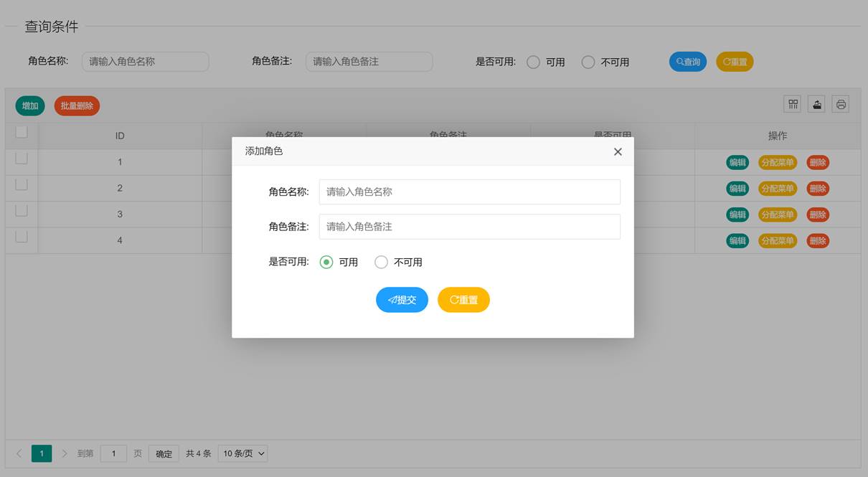Click the ID column header

pyautogui.click(x=120, y=136)
